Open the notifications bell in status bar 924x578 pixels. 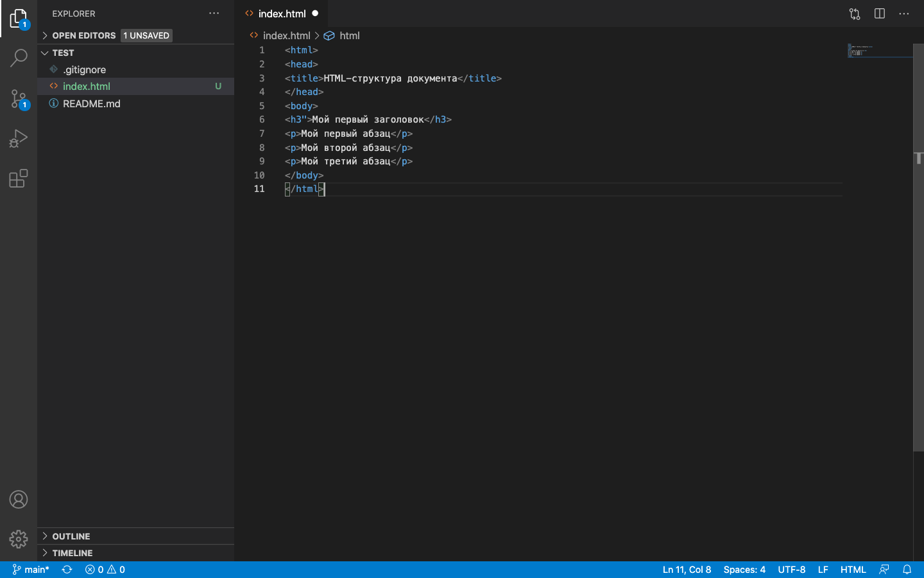(x=907, y=570)
